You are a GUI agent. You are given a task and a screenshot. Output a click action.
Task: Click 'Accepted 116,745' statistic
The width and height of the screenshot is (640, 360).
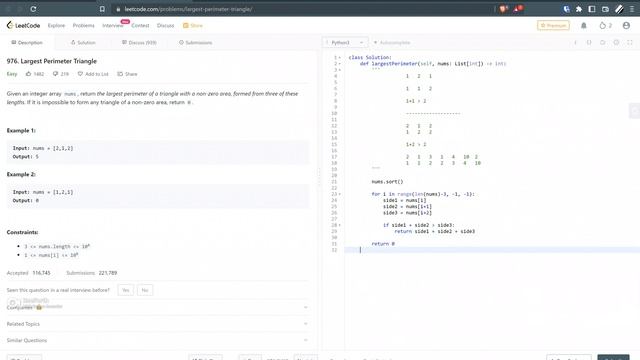pyautogui.click(x=29, y=273)
